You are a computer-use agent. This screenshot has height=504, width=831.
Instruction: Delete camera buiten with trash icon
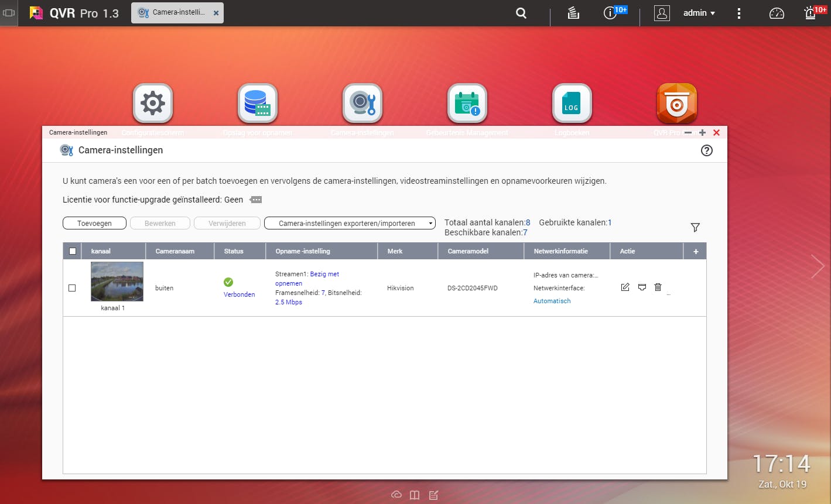pos(658,287)
